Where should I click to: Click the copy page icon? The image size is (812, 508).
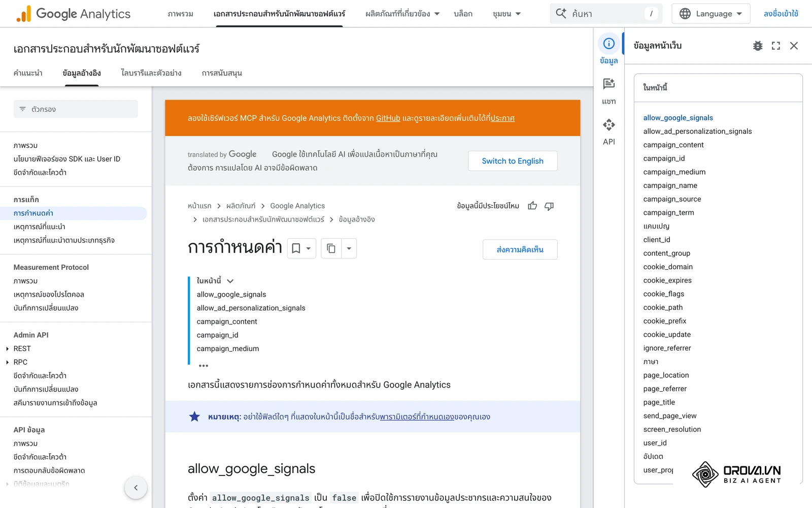[x=331, y=248]
